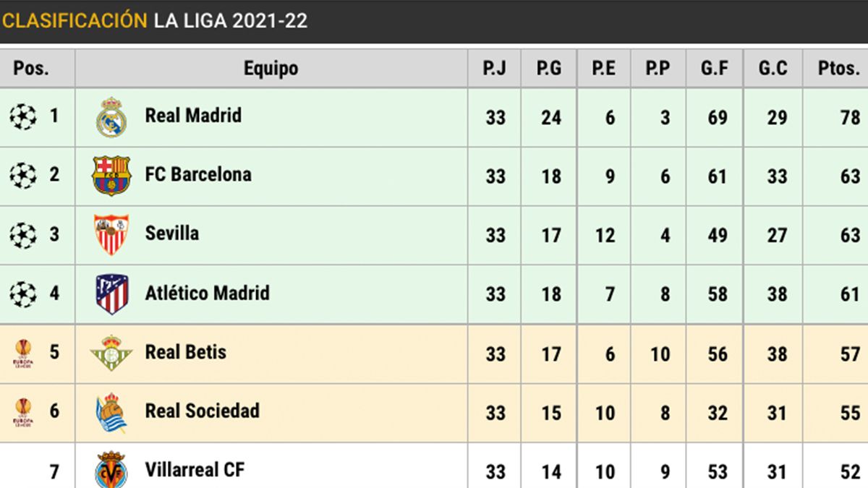Click Europa League icon beside position 5
This screenshot has width=868, height=488.
click(x=23, y=354)
